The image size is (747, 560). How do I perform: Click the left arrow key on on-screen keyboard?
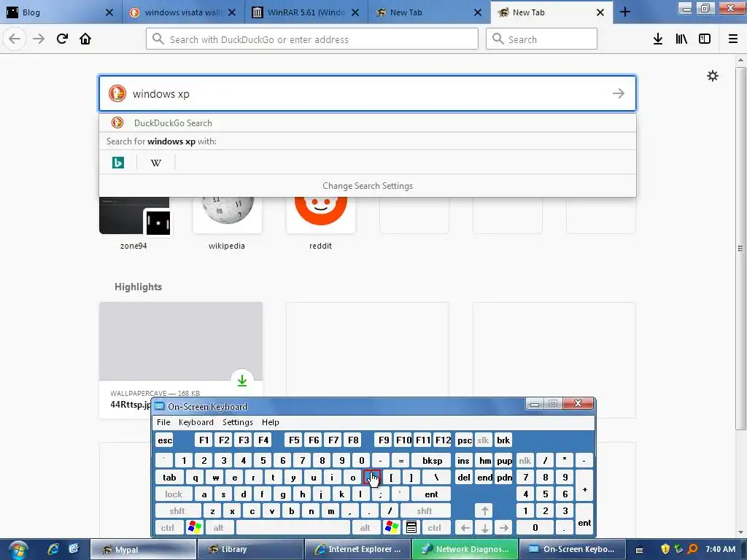[x=465, y=528]
